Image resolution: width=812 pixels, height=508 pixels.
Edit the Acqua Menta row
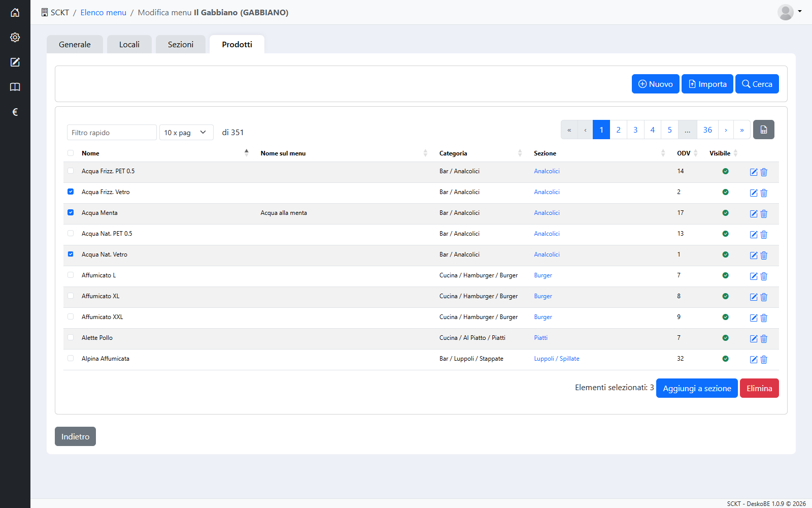click(754, 213)
